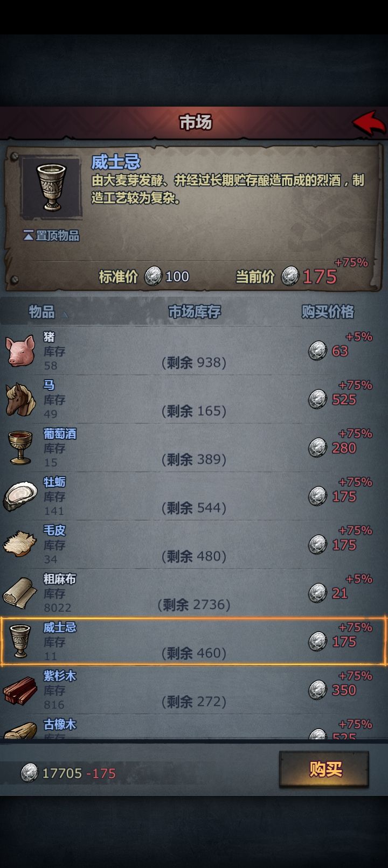Select the oyster shell icon
The image size is (388, 868).
[x=20, y=496]
